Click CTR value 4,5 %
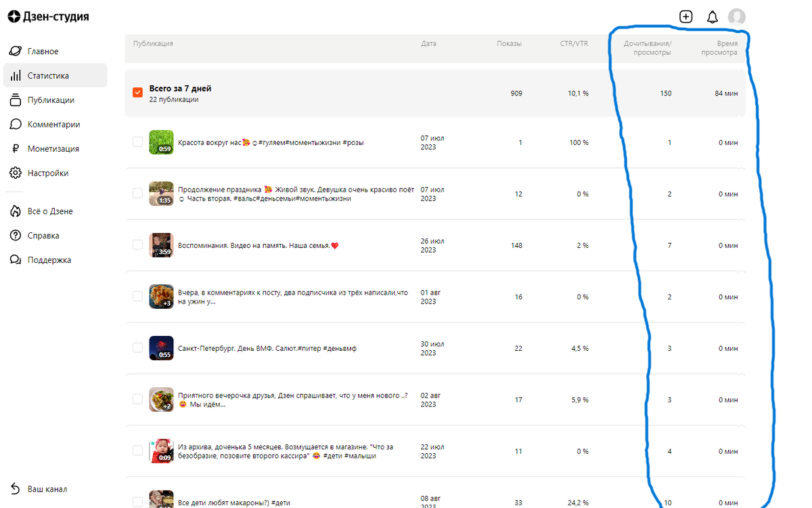Image resolution: width=812 pixels, height=508 pixels. [579, 348]
